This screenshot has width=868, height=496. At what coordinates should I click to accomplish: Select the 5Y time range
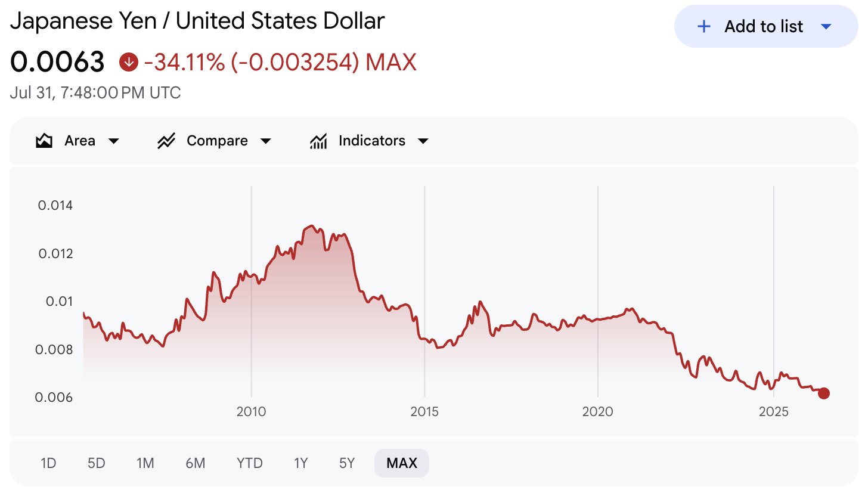point(347,463)
